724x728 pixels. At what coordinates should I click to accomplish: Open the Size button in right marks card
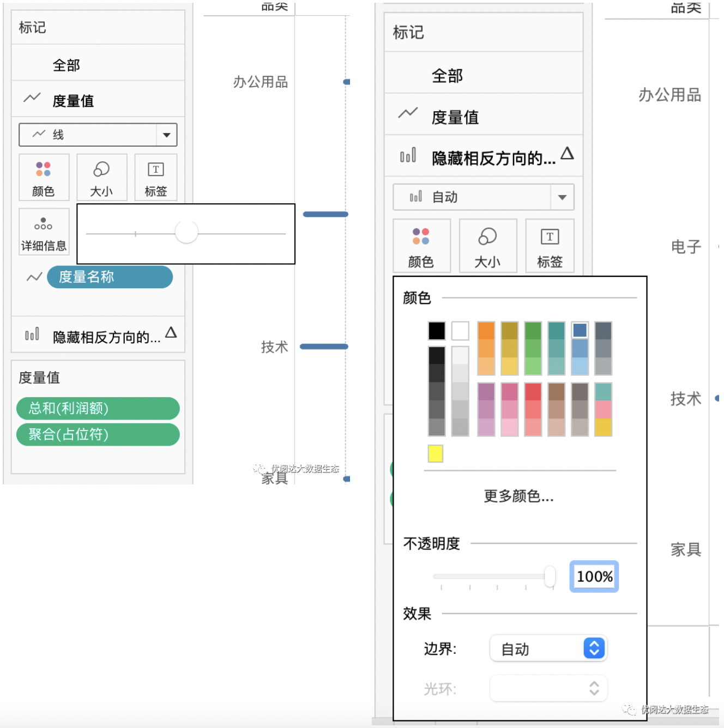(x=487, y=246)
